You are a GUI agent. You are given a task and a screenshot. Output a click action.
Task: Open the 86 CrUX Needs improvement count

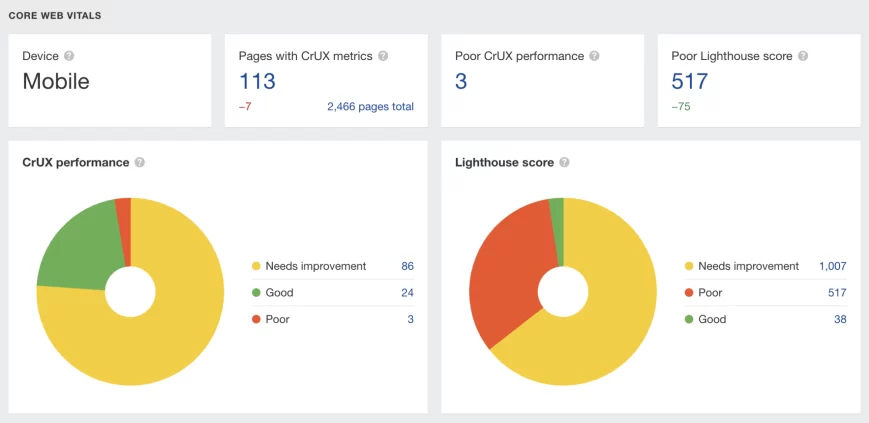click(407, 267)
